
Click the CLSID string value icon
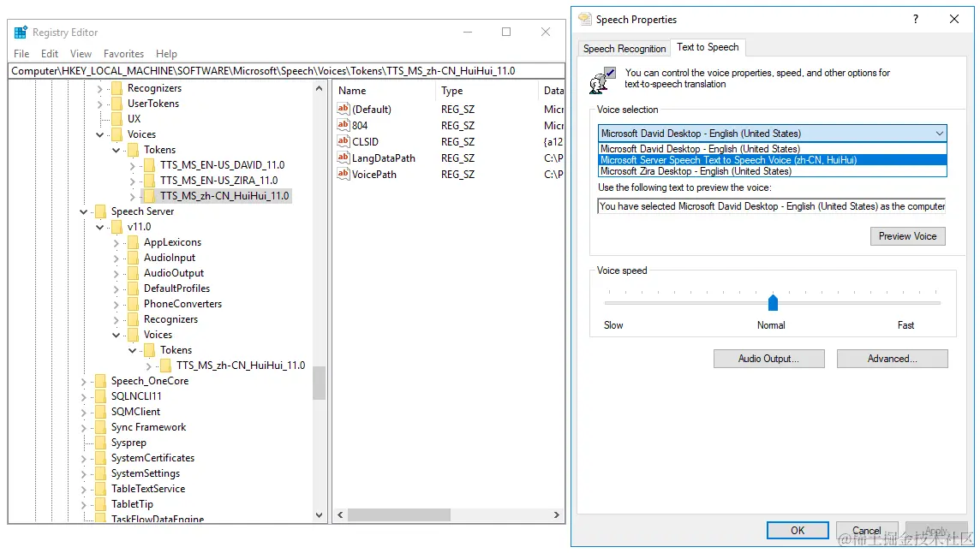(344, 141)
